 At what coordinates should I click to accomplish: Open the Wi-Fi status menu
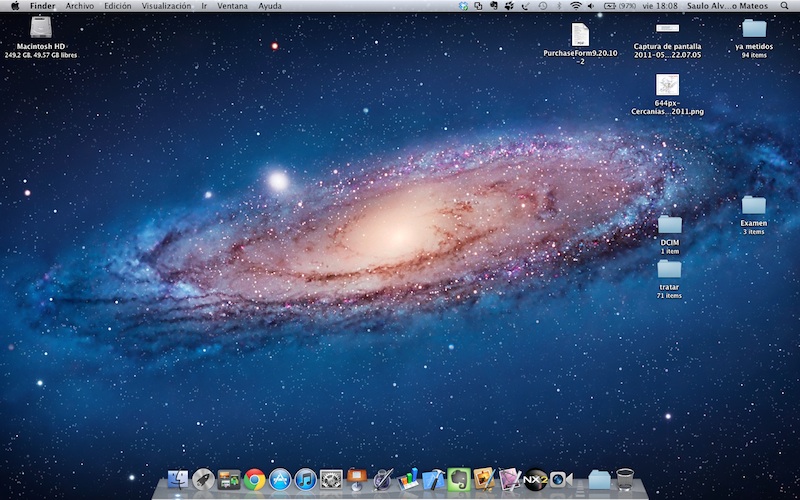click(576, 6)
